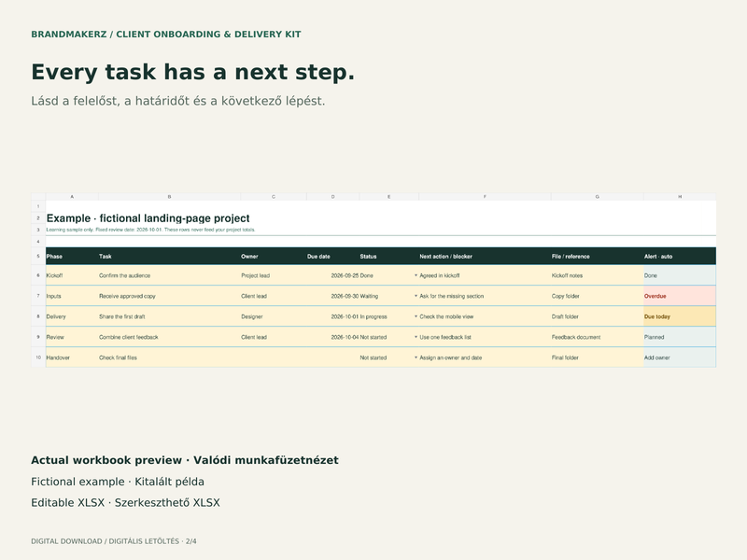Click the 'File / reference' header cell
Screen dimensions: 747x560
point(597,256)
